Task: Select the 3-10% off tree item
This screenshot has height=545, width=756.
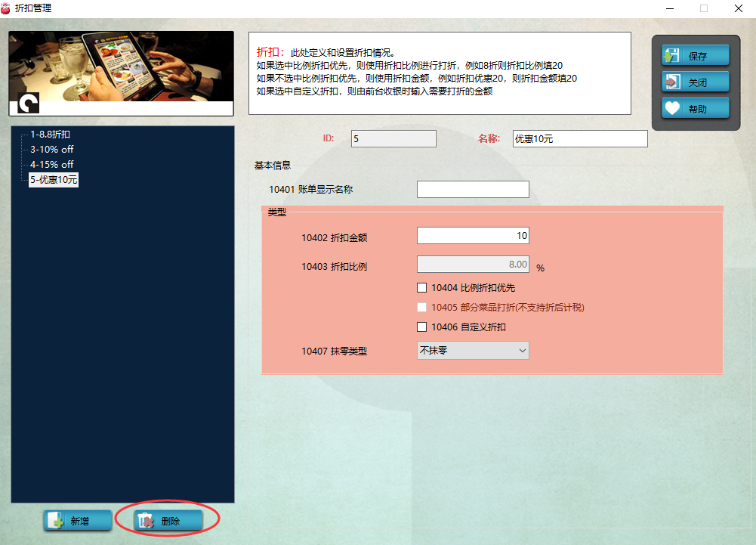Action: coord(52,149)
